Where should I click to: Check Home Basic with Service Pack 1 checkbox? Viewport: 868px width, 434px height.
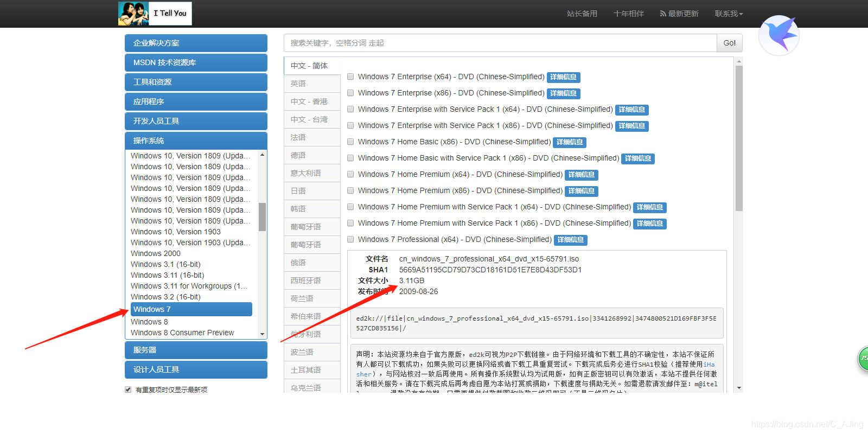pos(350,158)
